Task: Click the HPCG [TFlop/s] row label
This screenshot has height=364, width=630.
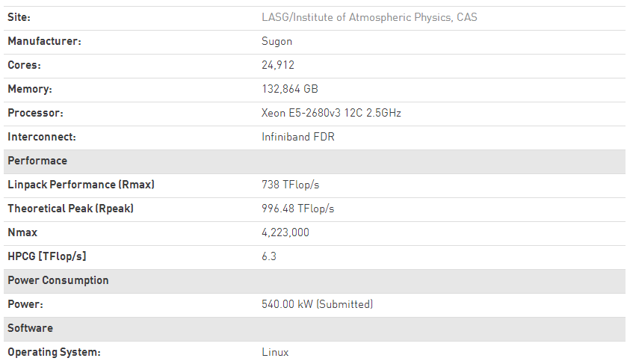Action: point(47,256)
